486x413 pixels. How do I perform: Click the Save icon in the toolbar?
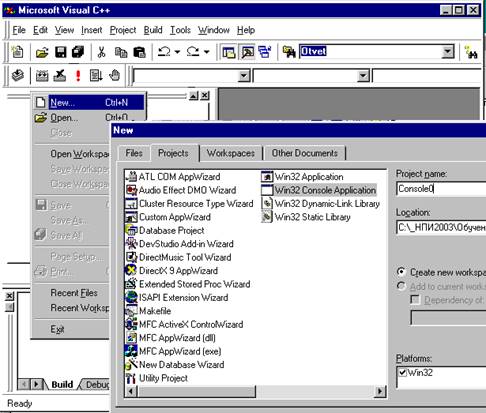60,52
